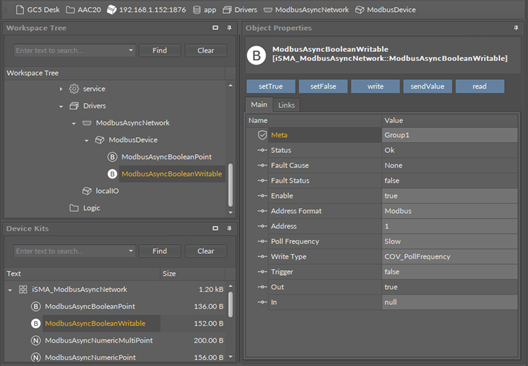Click the Size column header in Device Kits
The width and height of the screenshot is (528, 366).
[193, 273]
